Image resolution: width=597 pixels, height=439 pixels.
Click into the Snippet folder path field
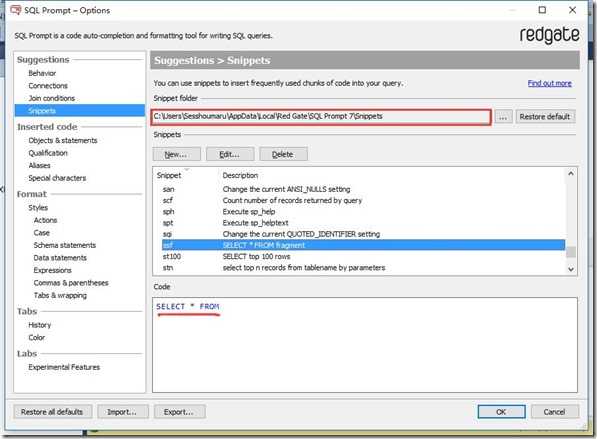pos(321,117)
